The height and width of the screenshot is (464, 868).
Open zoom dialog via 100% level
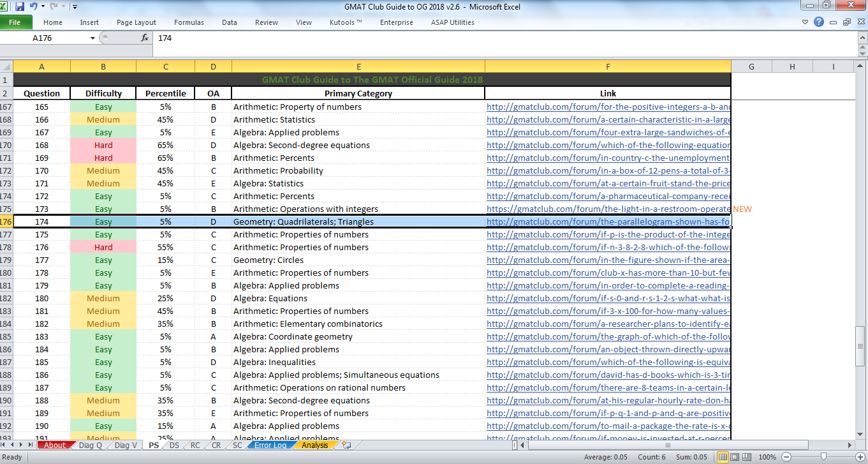point(767,457)
